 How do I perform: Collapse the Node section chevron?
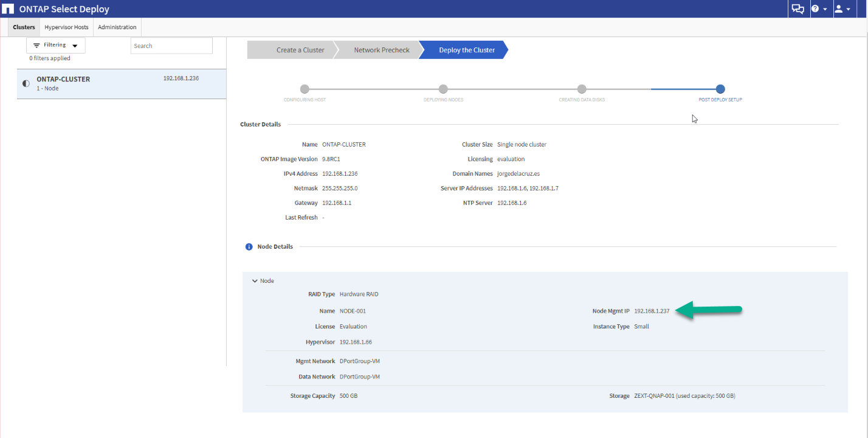[254, 281]
